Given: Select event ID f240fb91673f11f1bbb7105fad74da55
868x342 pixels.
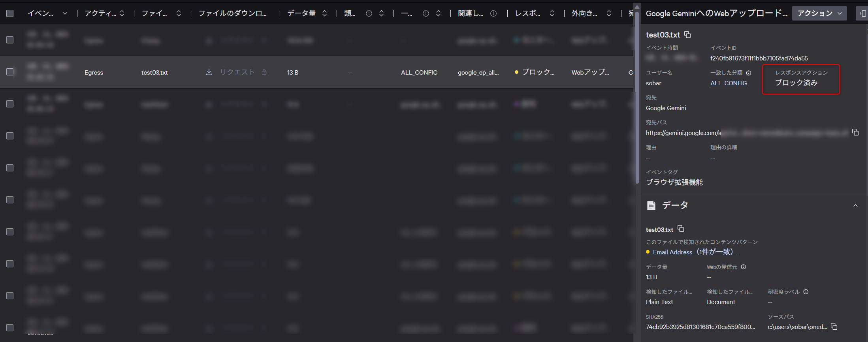Looking at the screenshot, I should (x=759, y=58).
